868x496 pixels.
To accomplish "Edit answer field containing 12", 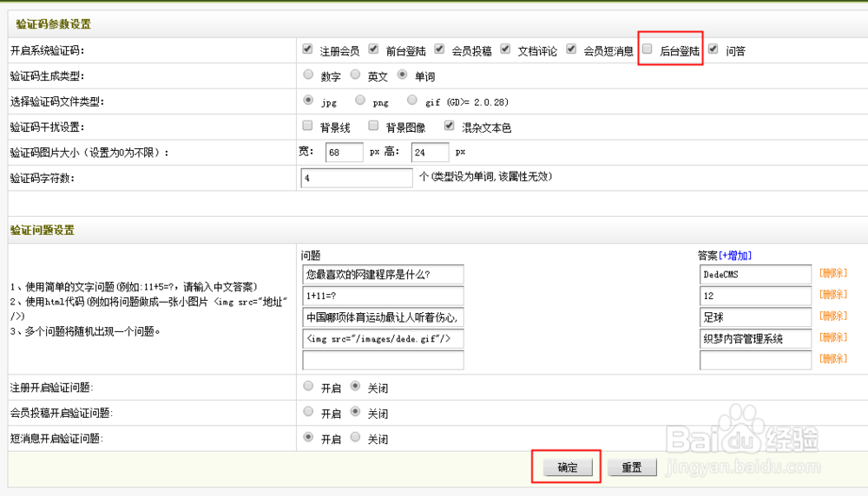I will click(x=756, y=296).
